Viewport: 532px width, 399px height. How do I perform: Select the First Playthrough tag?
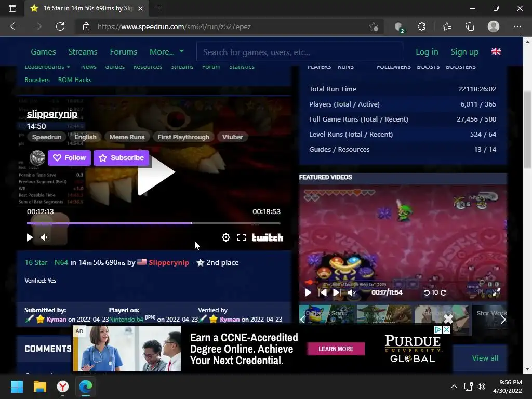[183, 137]
